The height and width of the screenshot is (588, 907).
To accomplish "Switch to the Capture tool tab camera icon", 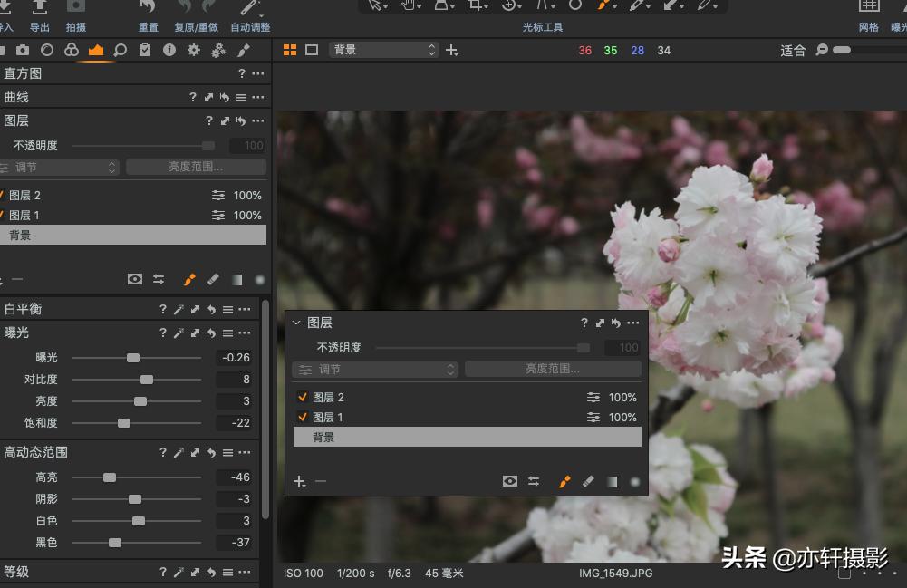I will point(23,50).
